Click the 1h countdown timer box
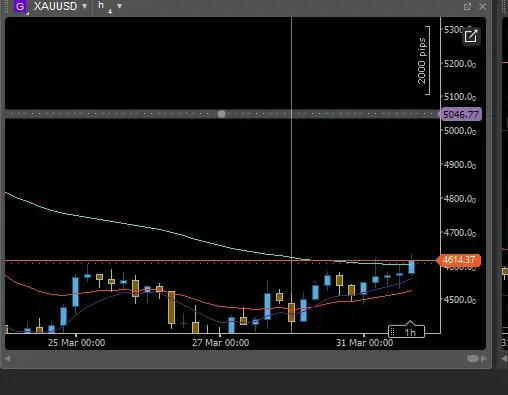The height and width of the screenshot is (395, 508). coord(406,332)
